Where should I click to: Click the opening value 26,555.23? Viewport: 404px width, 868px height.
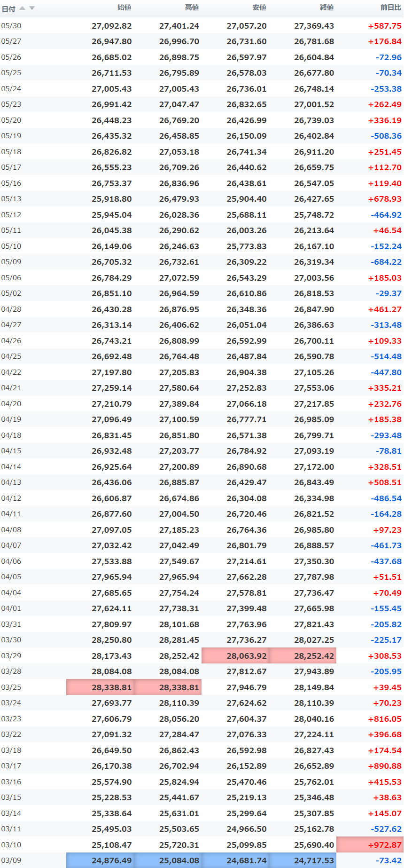pyautogui.click(x=112, y=167)
